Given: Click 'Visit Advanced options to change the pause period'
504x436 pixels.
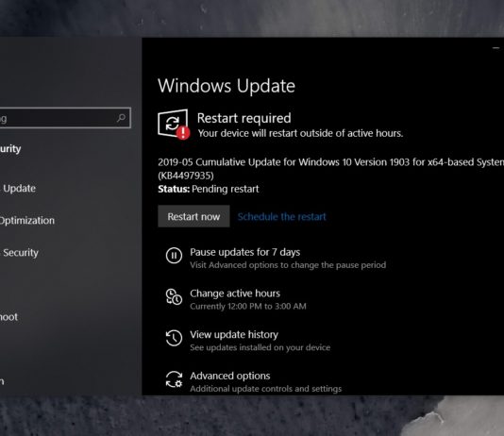Looking at the screenshot, I should pos(288,265).
